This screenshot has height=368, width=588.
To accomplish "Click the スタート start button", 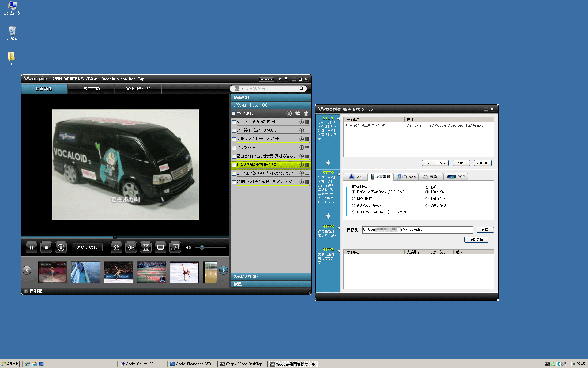I will pos(10,364).
